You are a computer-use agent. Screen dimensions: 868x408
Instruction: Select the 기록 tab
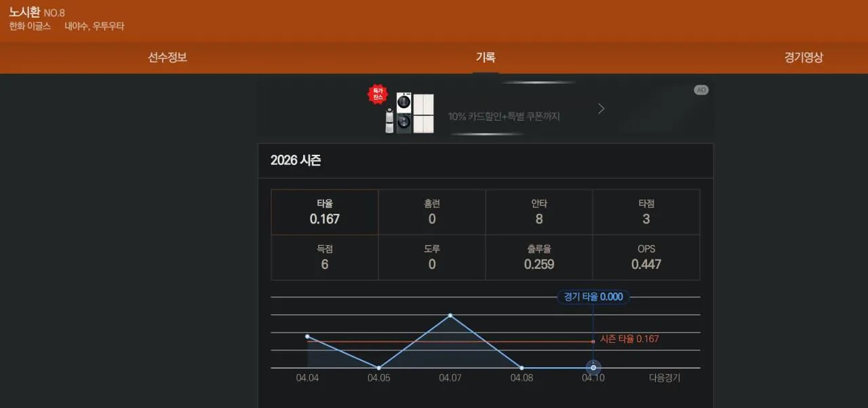tap(486, 58)
